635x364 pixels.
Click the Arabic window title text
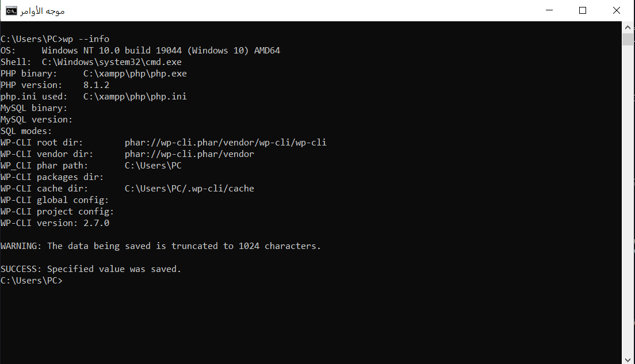point(43,11)
